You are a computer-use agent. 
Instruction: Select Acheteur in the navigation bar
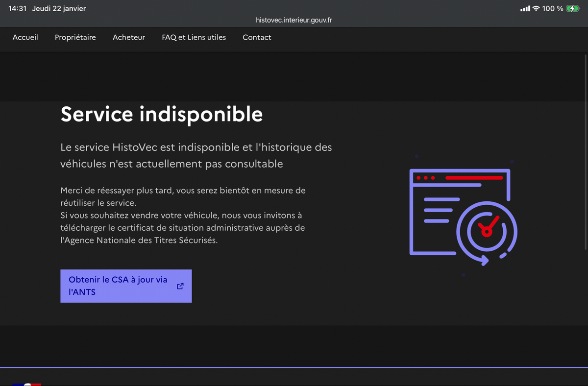point(129,37)
